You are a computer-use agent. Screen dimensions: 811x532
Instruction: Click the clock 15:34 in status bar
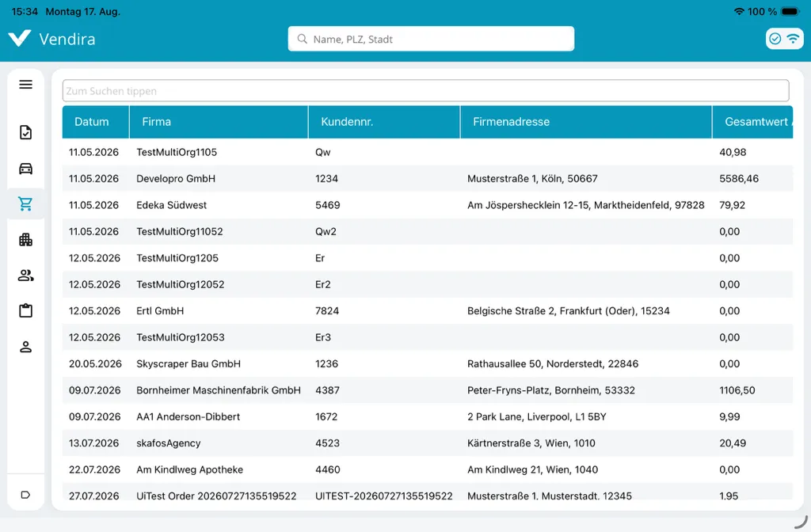tap(25, 11)
